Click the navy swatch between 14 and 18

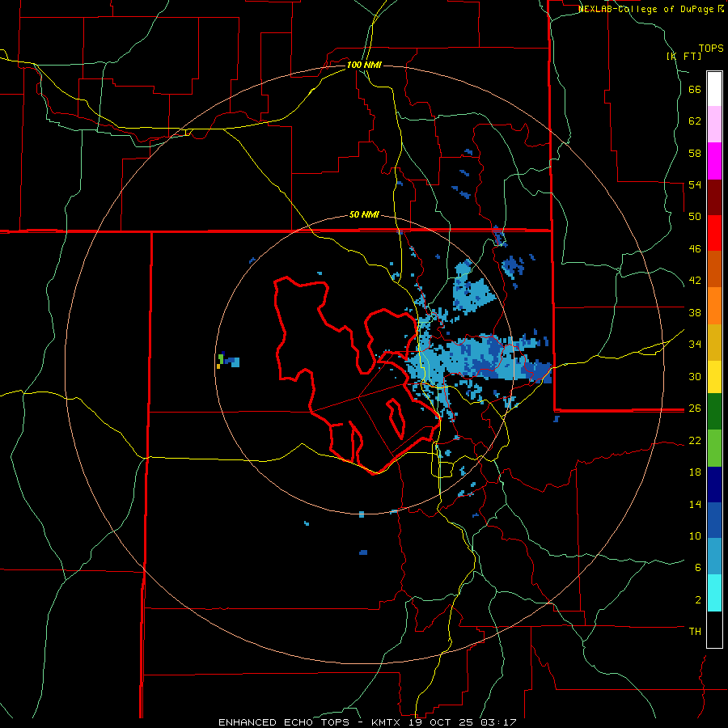click(x=714, y=485)
